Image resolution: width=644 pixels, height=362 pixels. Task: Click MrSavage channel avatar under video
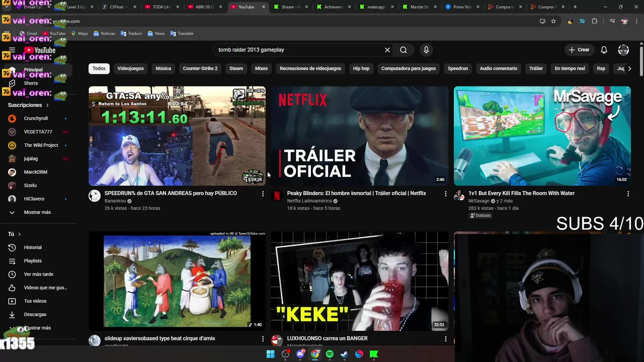tap(459, 196)
